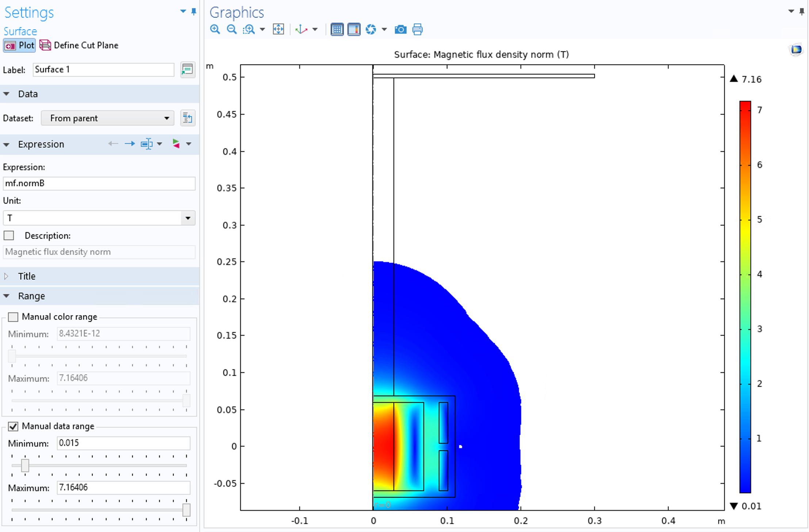Viewport: 809px width, 532px height.
Task: Toggle the color legend icon
Action: pyautogui.click(x=354, y=30)
